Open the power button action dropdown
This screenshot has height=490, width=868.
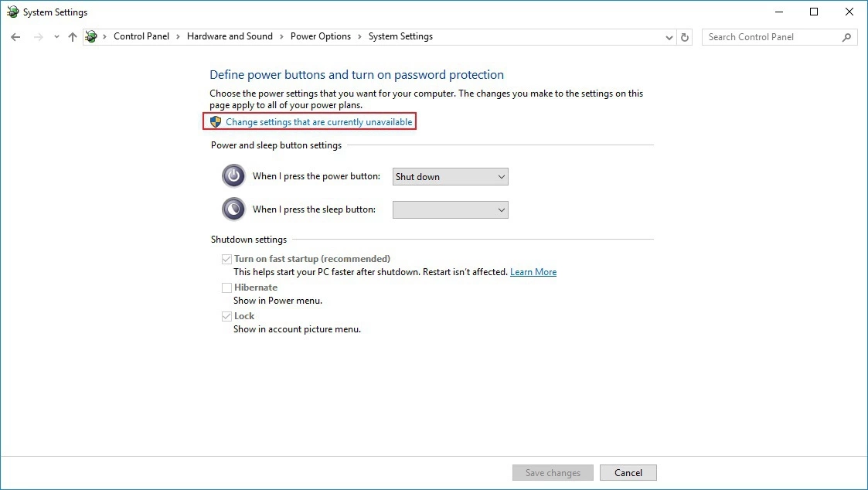click(x=450, y=177)
